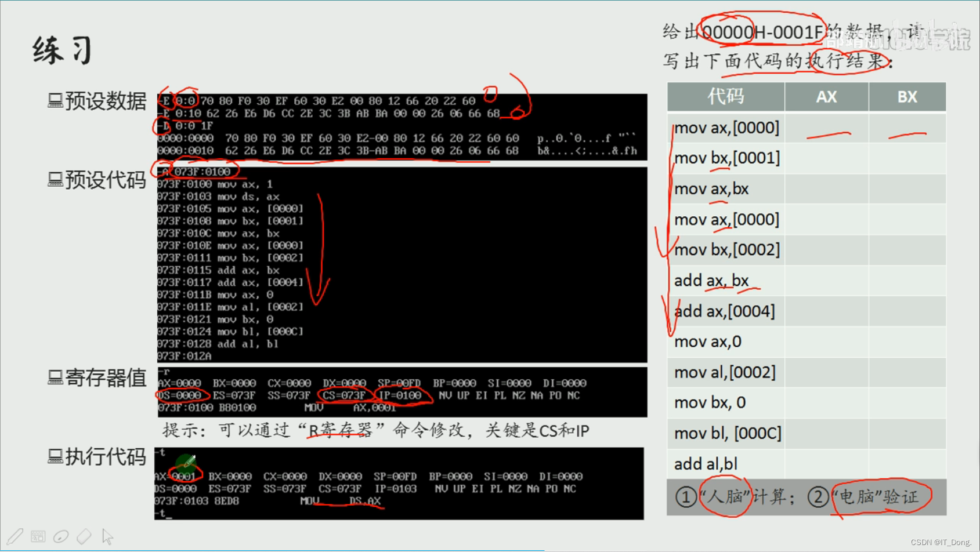The height and width of the screenshot is (552, 980).
Task: Click the 'mov bx,[0002]' table cell
Action: coord(726,250)
